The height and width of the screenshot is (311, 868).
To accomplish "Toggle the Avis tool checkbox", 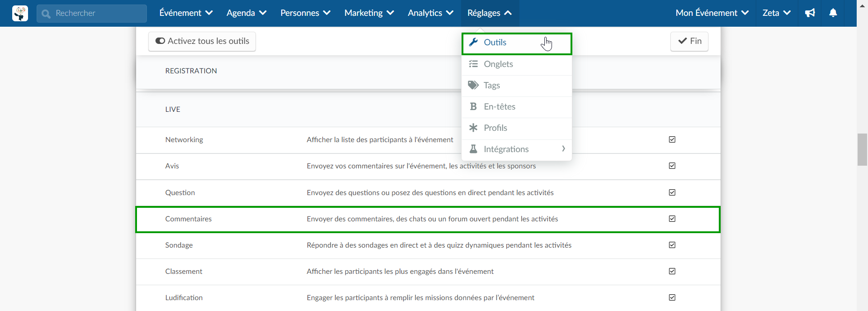I will tap(672, 166).
